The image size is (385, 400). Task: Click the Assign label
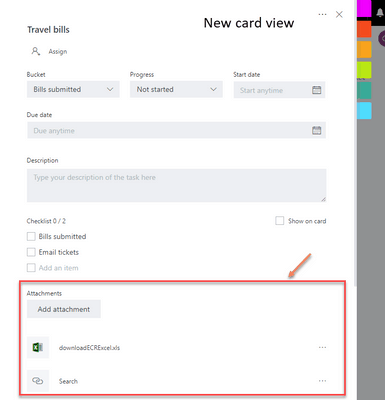(58, 52)
